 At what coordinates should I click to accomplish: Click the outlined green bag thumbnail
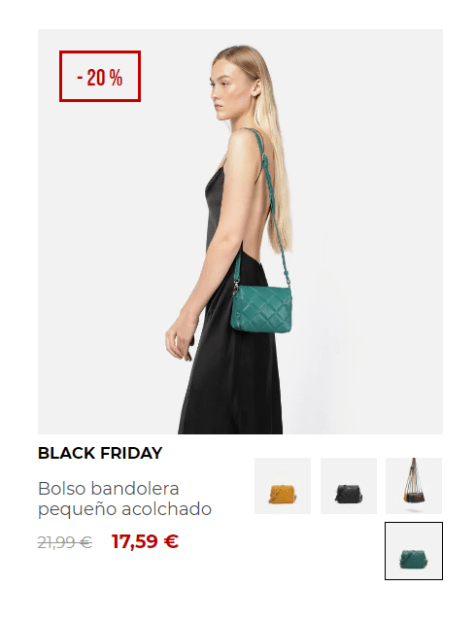point(414,551)
